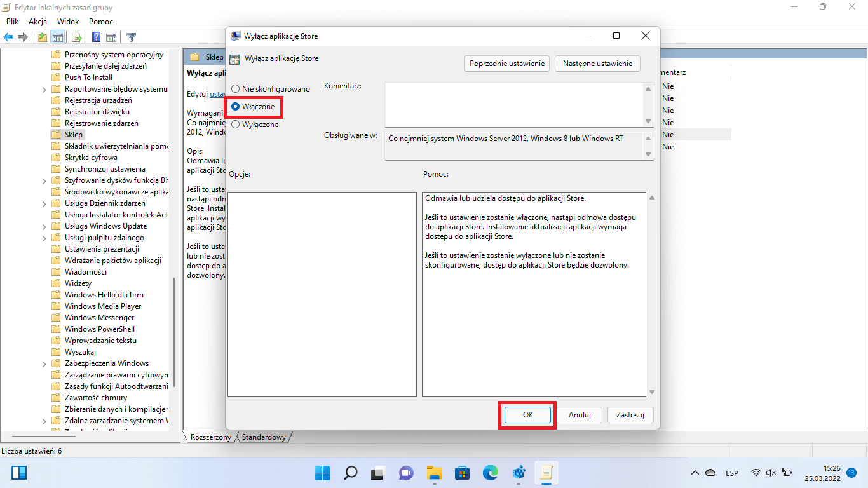Image resolution: width=868 pixels, height=488 pixels.
Task: Click the Zastosuj button
Action: pos(630,415)
